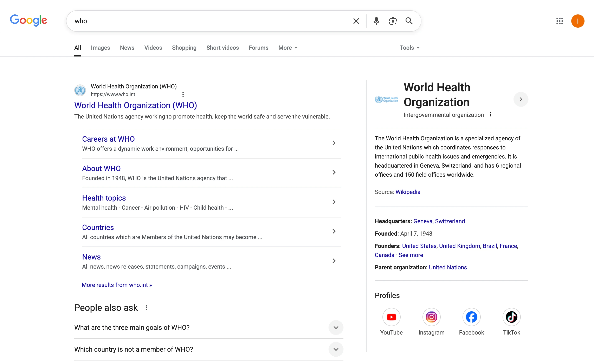Open World Health Organization (WHO) result title
The height and width of the screenshot is (364, 594).
tap(135, 106)
